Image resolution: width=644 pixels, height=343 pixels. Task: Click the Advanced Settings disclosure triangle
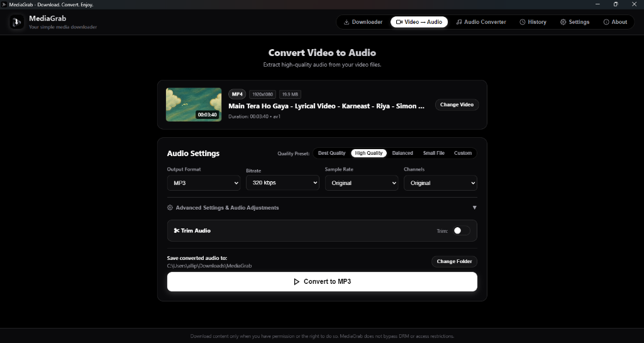(474, 208)
